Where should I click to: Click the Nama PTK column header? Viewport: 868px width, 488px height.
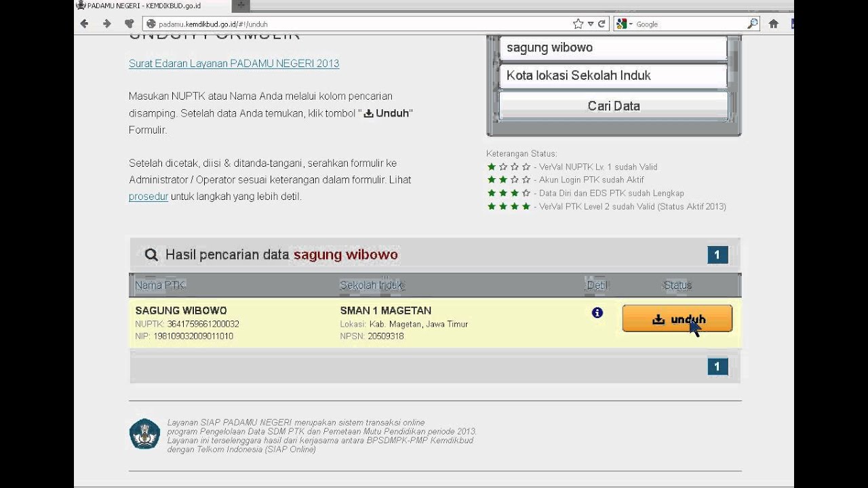160,285
